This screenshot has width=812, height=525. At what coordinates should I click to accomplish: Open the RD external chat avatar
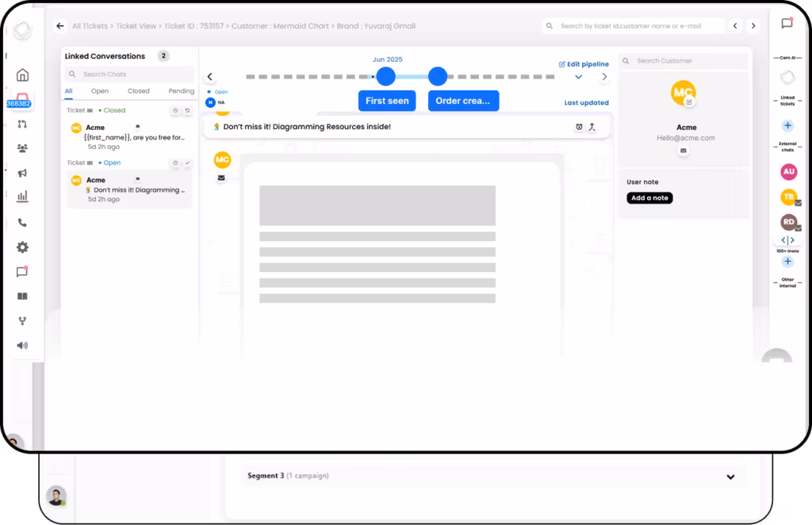click(x=789, y=221)
